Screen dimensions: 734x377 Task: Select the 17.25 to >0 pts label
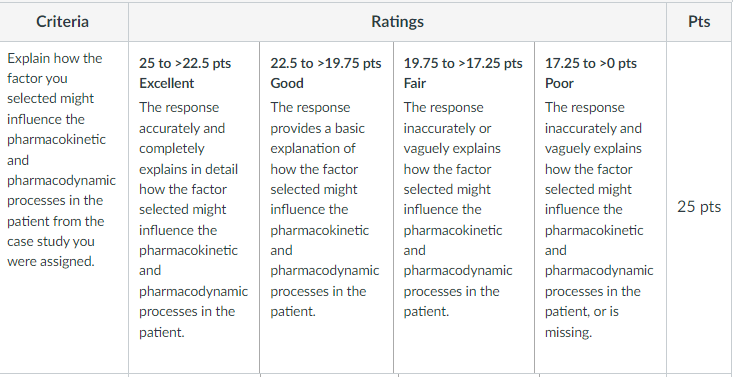(591, 63)
